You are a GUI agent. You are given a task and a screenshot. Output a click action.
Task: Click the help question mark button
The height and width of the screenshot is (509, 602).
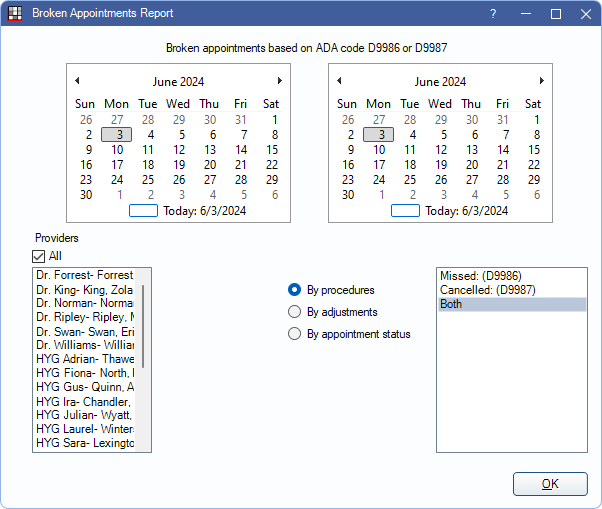coord(492,14)
